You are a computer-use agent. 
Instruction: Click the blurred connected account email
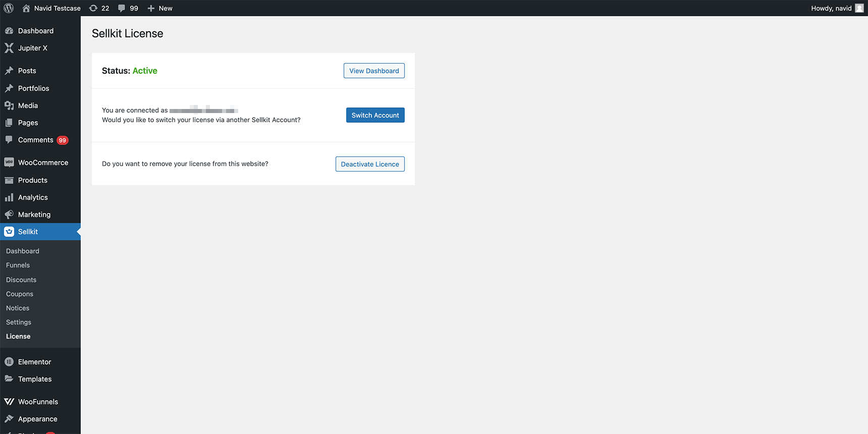point(204,110)
